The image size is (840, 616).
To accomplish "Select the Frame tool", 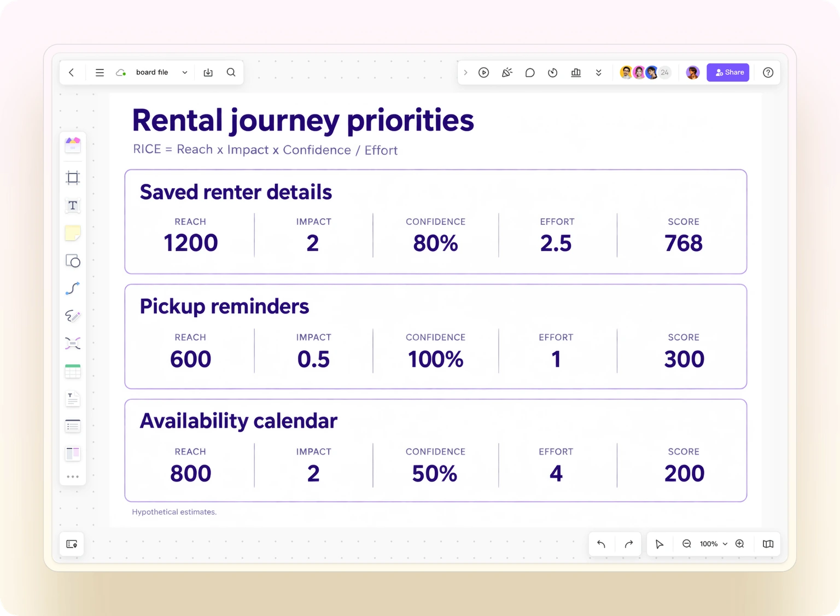I will coord(73,177).
